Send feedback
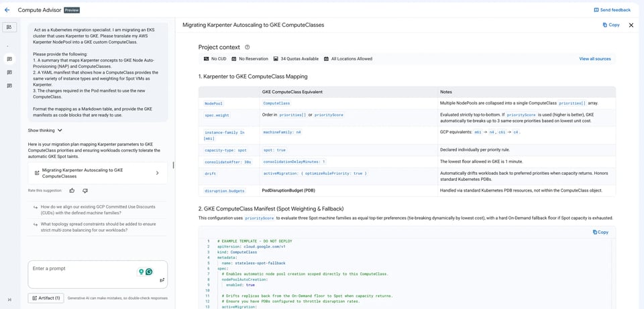The image size is (644, 309). click(x=612, y=10)
